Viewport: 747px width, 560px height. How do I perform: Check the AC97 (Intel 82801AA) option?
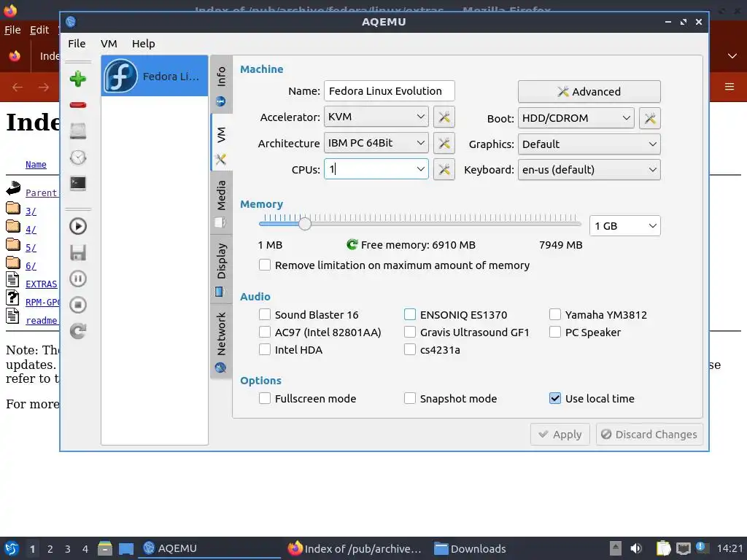click(x=265, y=332)
